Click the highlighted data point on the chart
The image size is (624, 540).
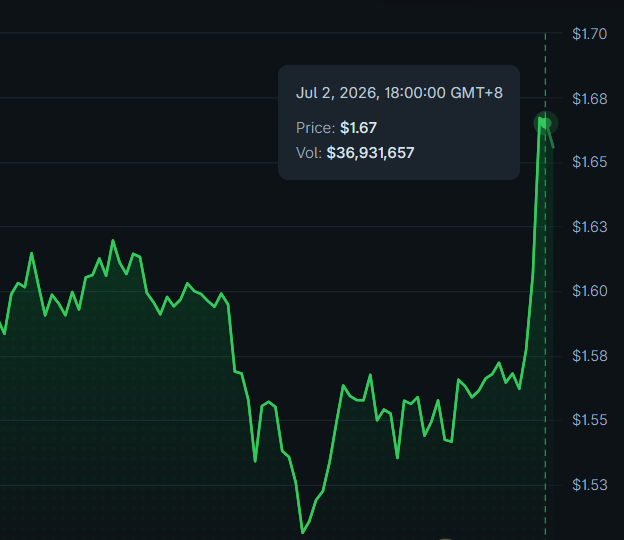tap(546, 123)
